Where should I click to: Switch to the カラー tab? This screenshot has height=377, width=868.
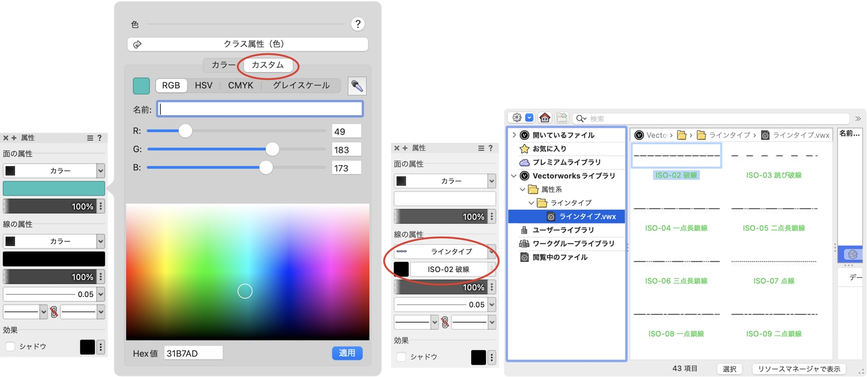pos(223,65)
